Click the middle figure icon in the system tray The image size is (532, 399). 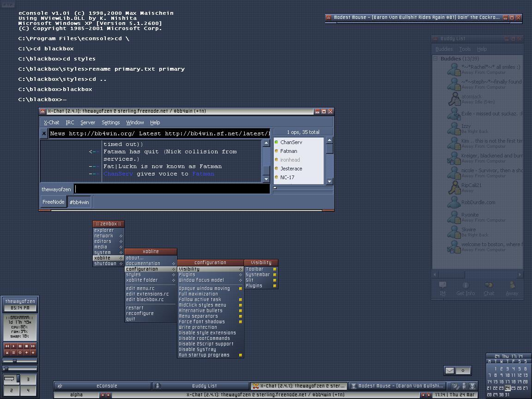(464, 386)
